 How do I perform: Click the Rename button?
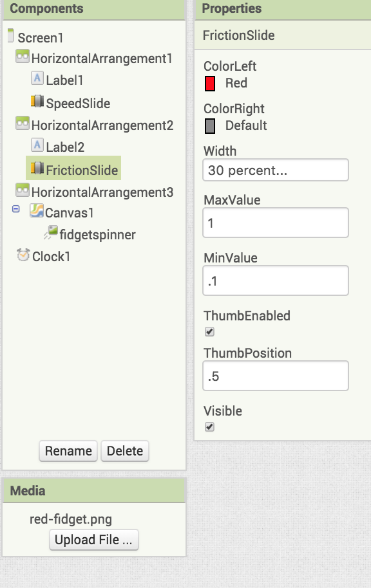pos(68,451)
